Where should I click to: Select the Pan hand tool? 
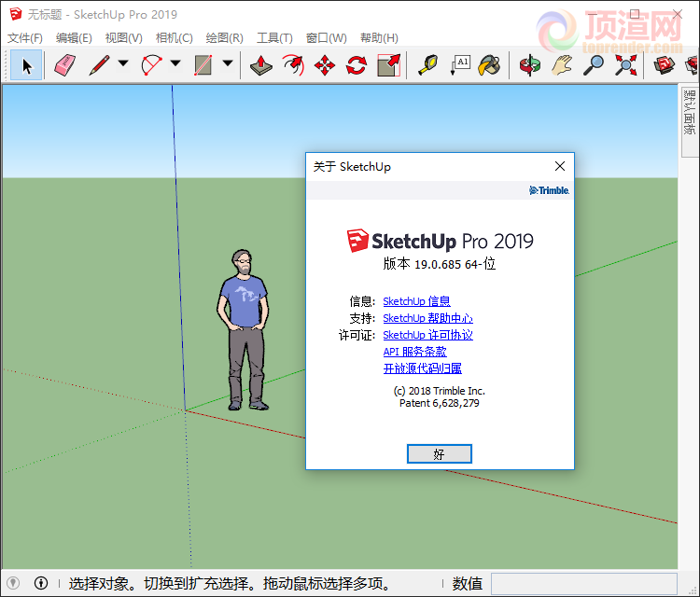(562, 65)
